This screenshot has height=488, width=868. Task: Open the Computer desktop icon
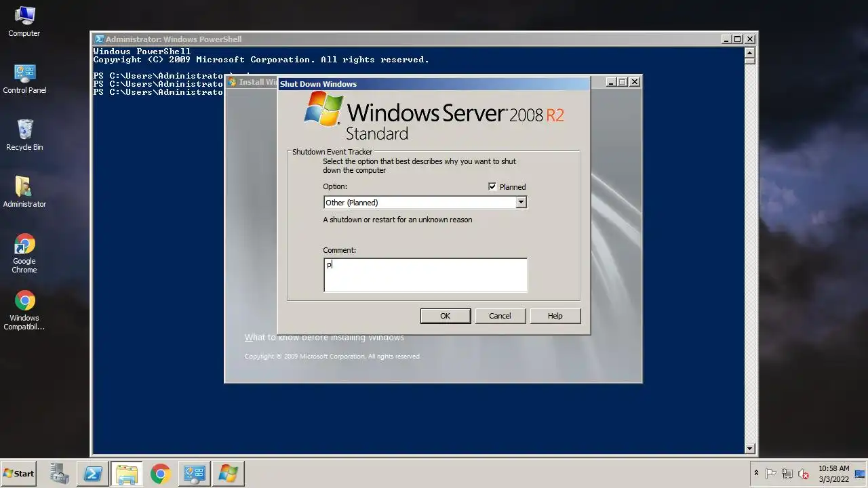(24, 21)
